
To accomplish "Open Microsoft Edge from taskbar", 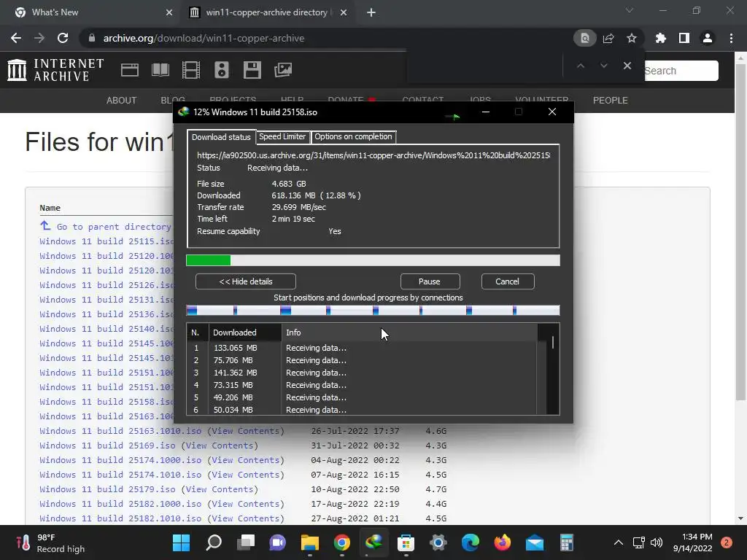I will point(471,542).
